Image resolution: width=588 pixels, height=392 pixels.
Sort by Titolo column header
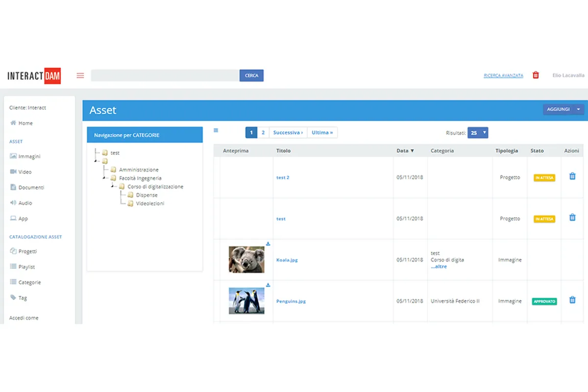(283, 151)
